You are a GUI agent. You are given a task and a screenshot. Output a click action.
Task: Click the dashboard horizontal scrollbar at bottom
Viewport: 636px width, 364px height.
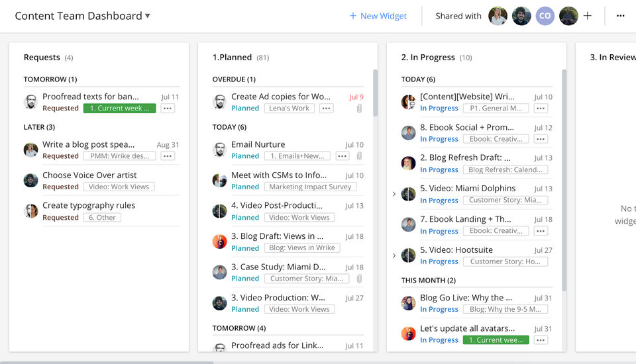point(107,363)
